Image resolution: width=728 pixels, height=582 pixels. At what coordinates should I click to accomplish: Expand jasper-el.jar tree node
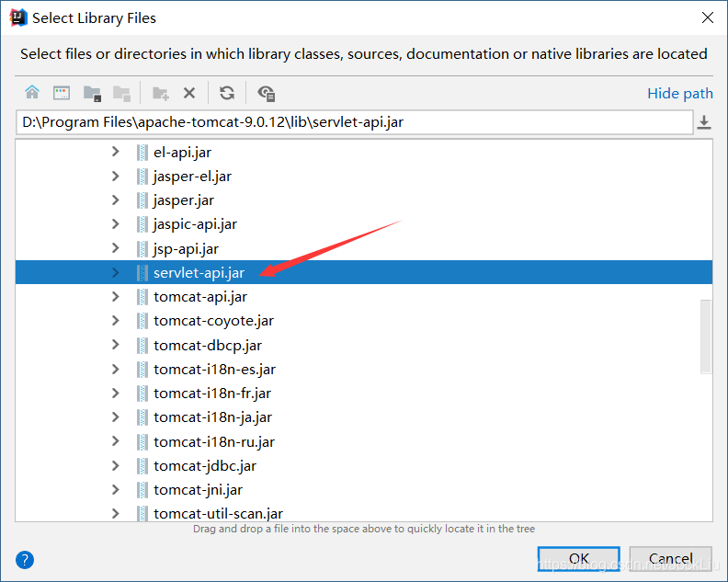coord(116,176)
